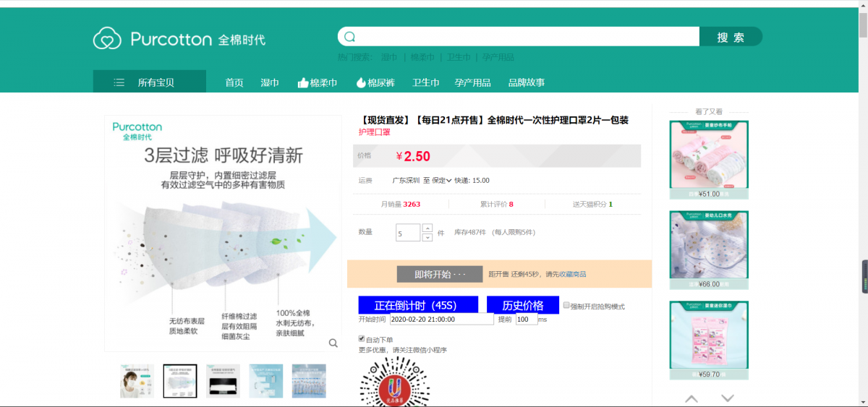Select the fourth product thumbnail
The image size is (868, 407).
265,381
